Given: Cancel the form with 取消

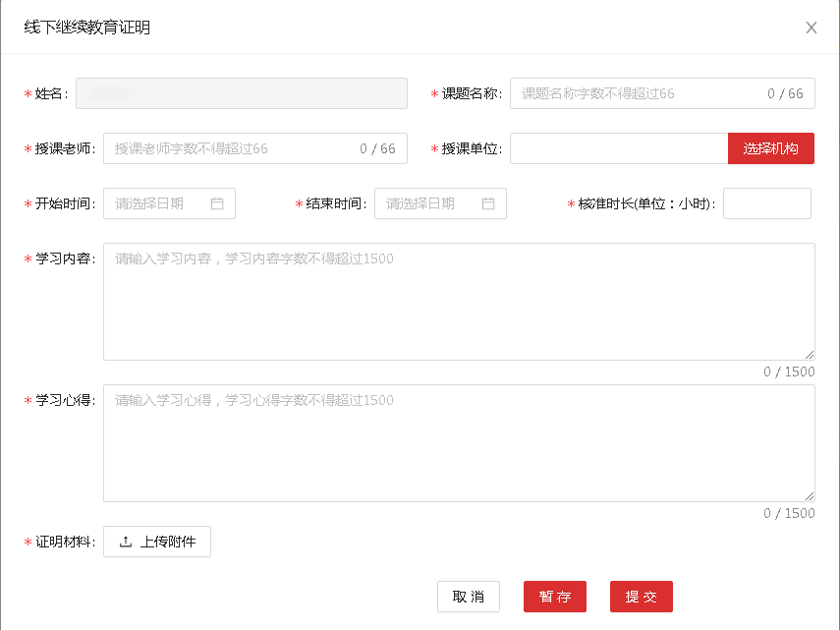Looking at the screenshot, I should pos(468,597).
